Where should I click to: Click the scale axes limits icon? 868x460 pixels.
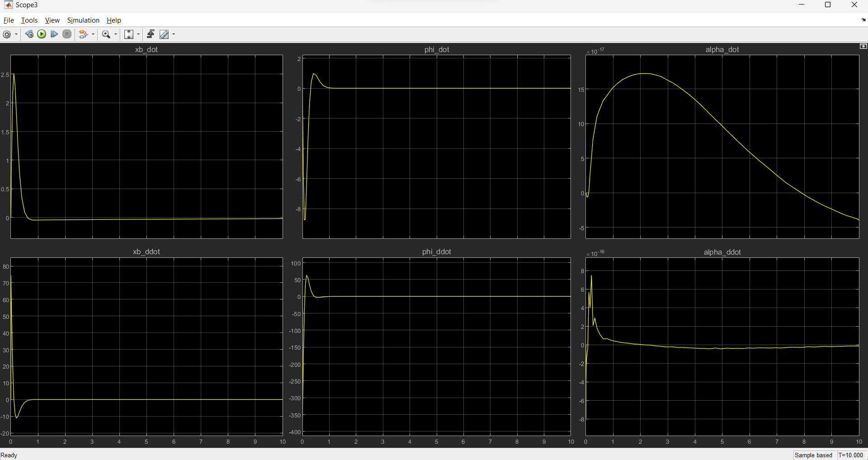[x=129, y=34]
